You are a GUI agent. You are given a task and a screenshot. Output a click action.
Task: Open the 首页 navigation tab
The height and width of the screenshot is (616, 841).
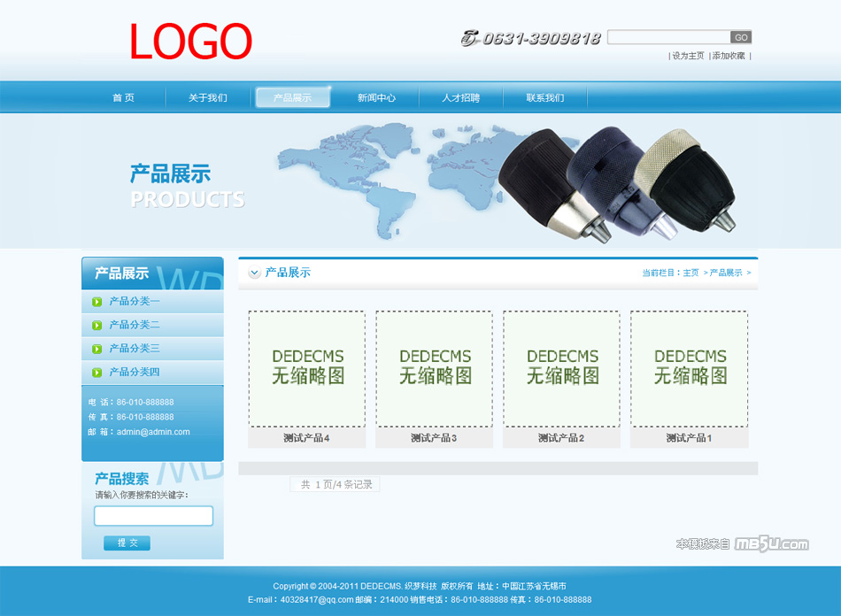click(123, 98)
